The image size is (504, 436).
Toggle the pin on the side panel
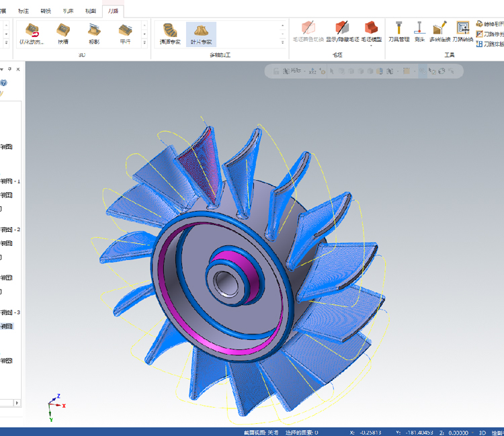9,69
